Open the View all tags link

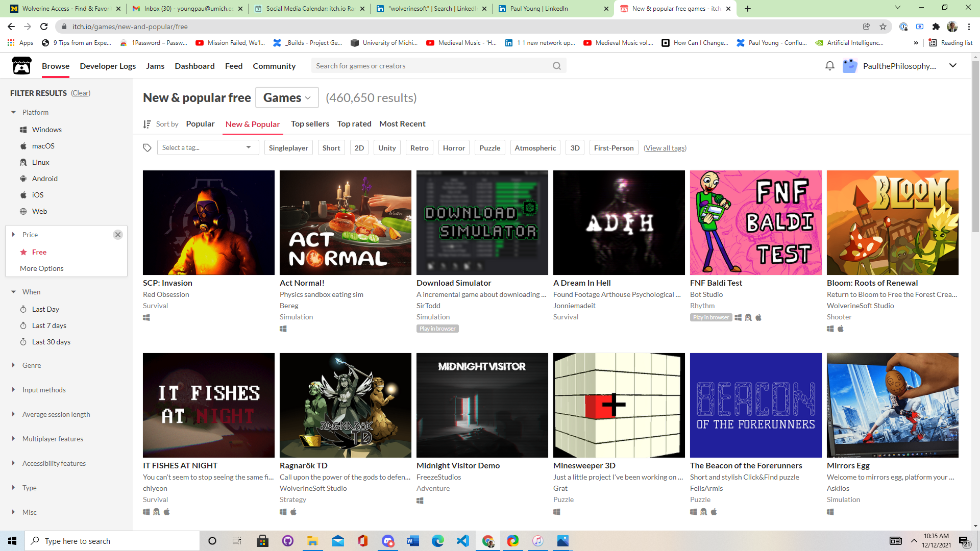pos(665,148)
